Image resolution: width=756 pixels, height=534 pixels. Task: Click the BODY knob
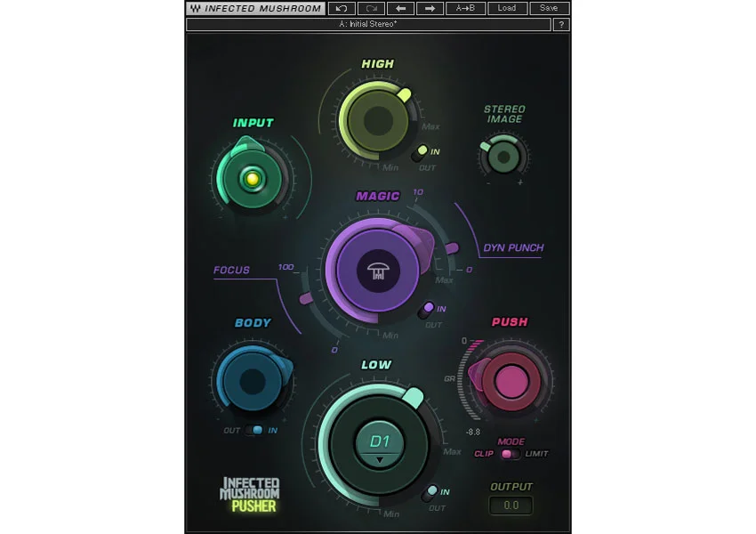click(253, 381)
